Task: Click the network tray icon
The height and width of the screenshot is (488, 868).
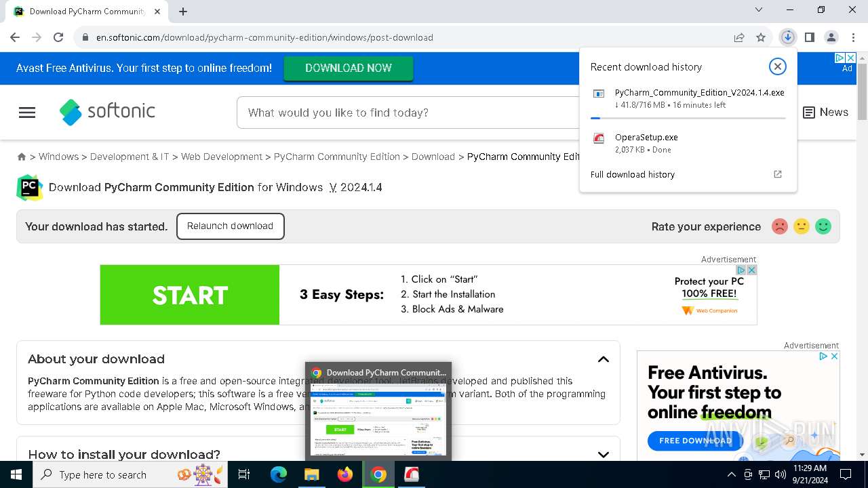Action: (764, 474)
